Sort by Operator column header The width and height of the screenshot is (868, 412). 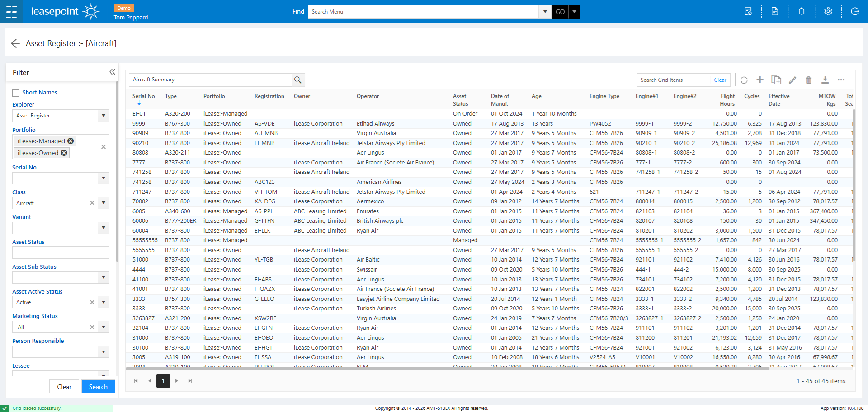coord(368,96)
